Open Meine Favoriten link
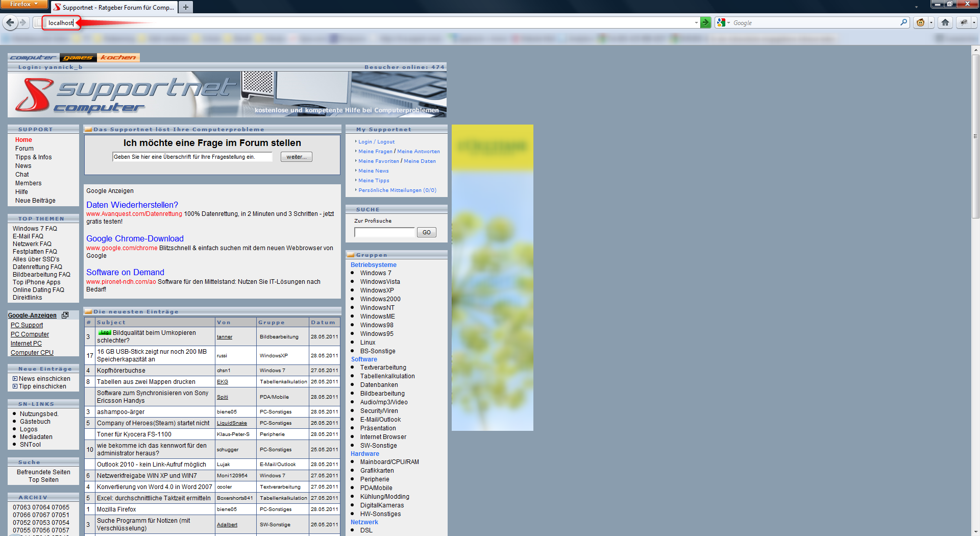Screen dimensions: 980x536 tap(379, 161)
